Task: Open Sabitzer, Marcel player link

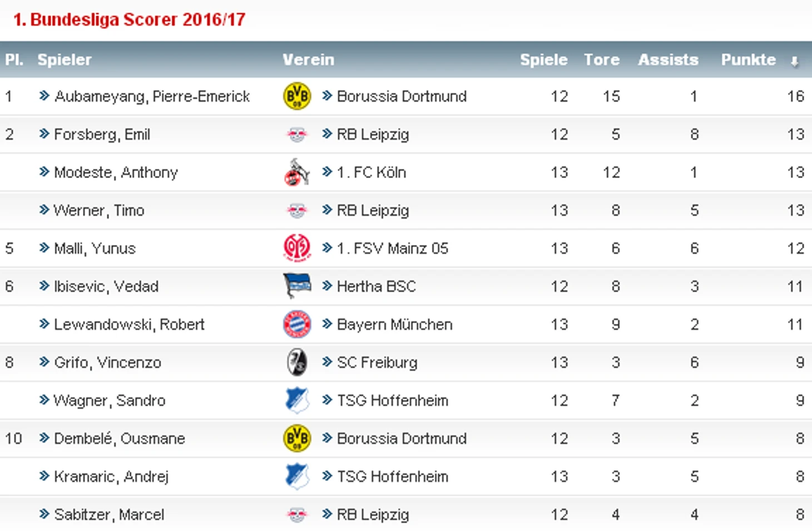Action: [x=108, y=514]
